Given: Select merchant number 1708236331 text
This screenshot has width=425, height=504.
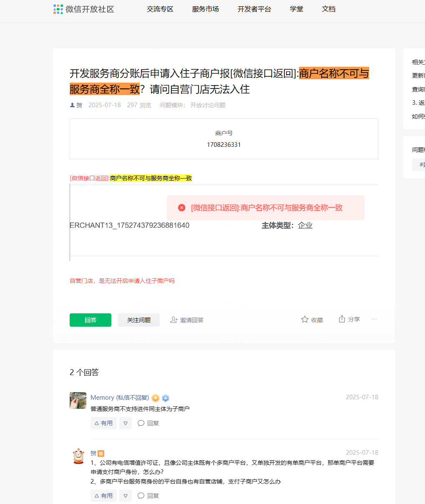Looking at the screenshot, I should (x=224, y=145).
